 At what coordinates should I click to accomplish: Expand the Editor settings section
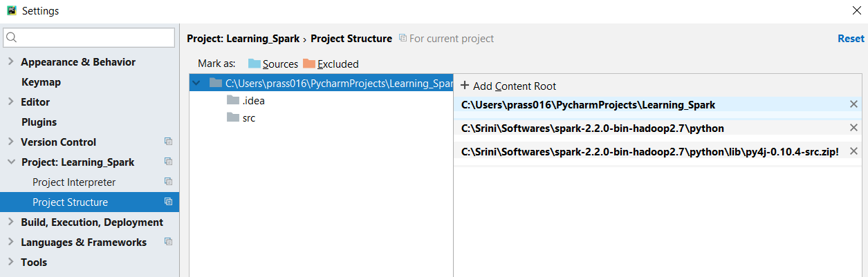10,102
